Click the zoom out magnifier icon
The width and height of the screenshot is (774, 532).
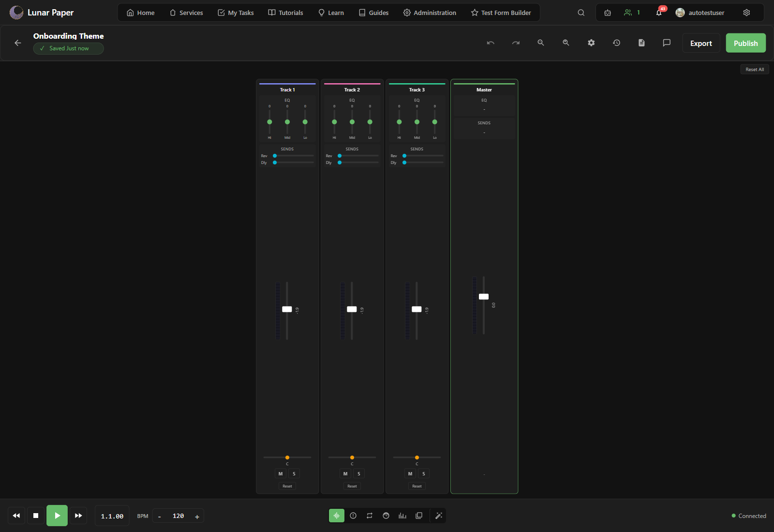tap(541, 43)
